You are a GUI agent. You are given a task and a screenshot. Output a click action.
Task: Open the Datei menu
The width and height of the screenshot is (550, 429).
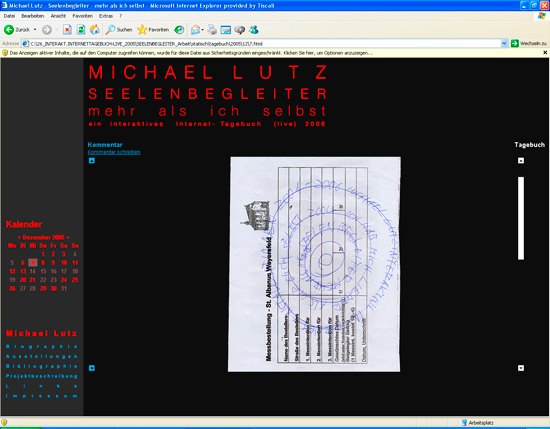[x=9, y=16]
